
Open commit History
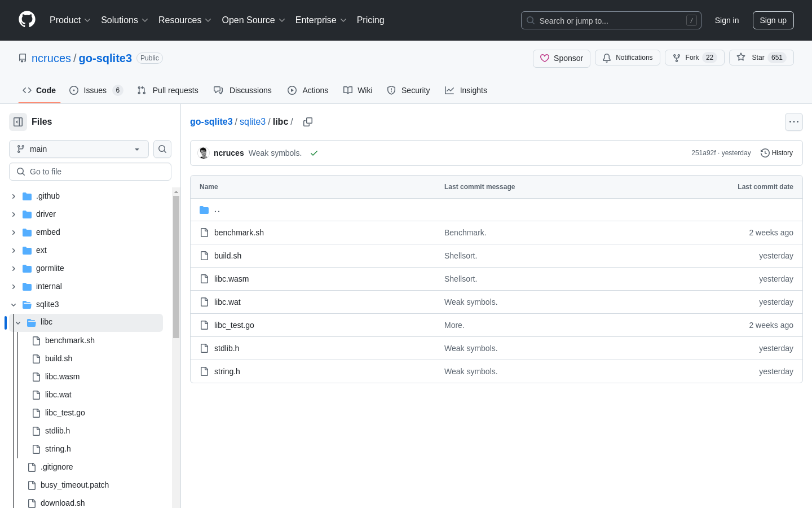click(776, 153)
